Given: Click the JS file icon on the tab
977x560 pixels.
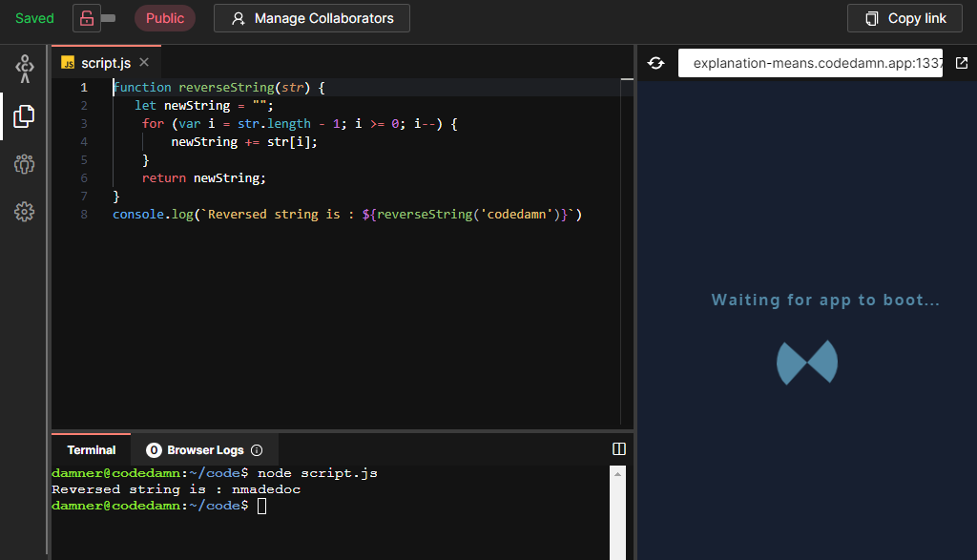Looking at the screenshot, I should pos(68,63).
